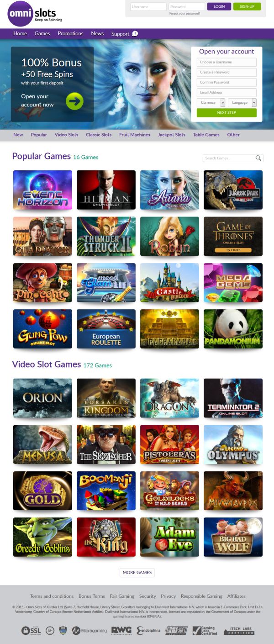Image resolution: width=274 pixels, height=644 pixels.
Task: Click the search magnifier icon
Action: [x=258, y=158]
